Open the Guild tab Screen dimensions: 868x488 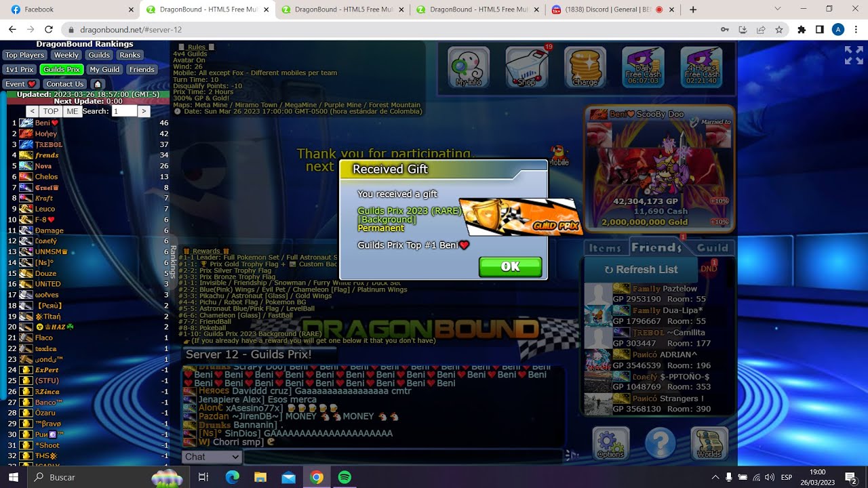tap(713, 248)
